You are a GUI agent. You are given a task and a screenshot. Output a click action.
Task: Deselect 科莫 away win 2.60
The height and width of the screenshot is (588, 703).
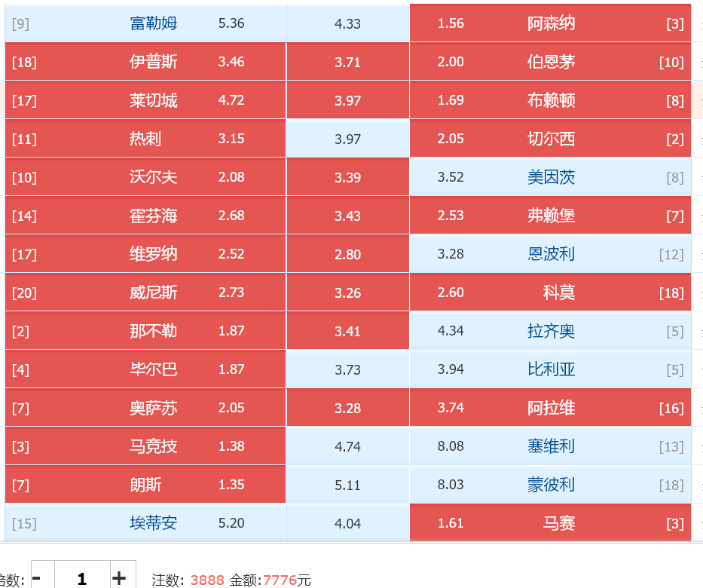pyautogui.click(x=550, y=292)
